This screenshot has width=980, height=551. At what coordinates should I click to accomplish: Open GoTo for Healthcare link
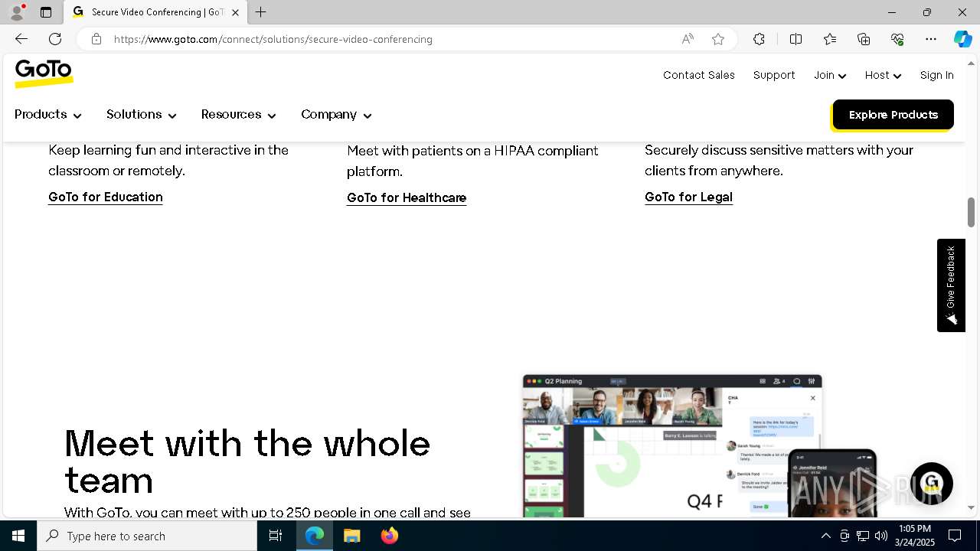(x=407, y=198)
